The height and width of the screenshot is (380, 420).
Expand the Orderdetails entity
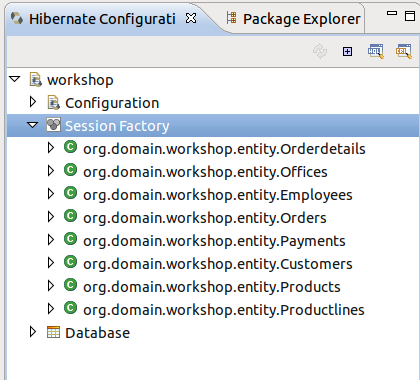(51, 148)
